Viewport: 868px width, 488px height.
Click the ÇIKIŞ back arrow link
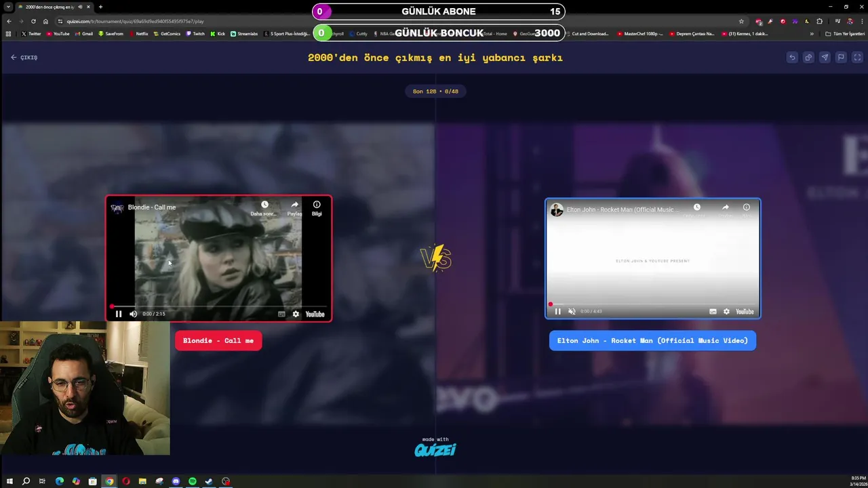point(24,58)
